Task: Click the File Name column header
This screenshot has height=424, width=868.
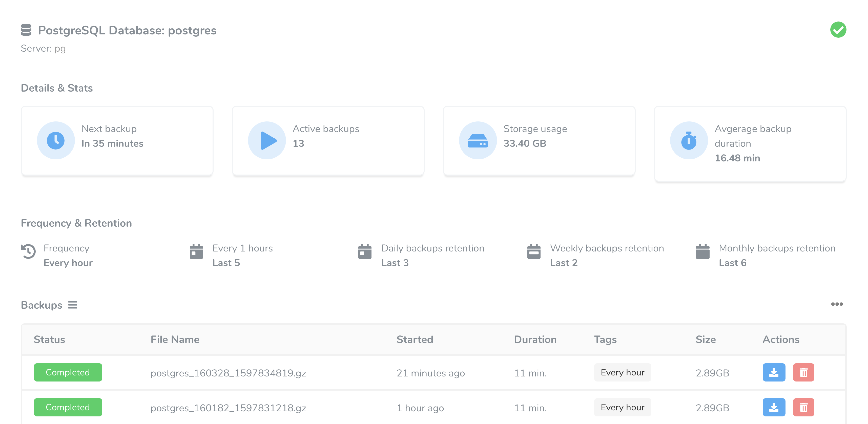Action: click(x=175, y=340)
